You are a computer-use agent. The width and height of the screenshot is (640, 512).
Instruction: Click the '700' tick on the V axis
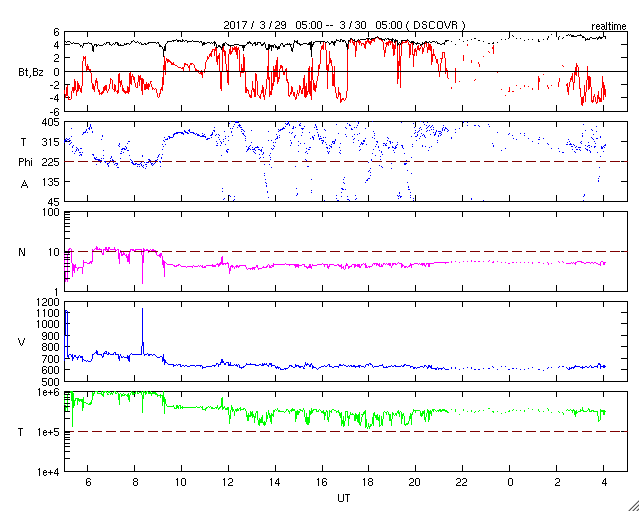click(x=51, y=359)
